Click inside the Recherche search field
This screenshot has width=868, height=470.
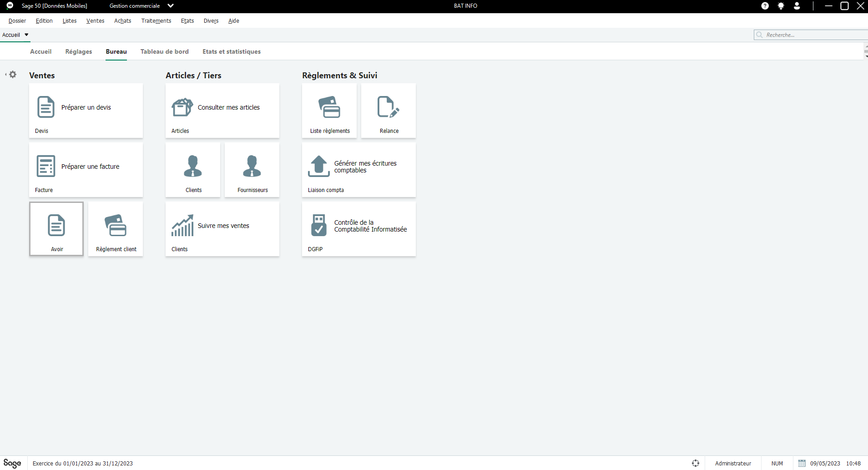814,35
